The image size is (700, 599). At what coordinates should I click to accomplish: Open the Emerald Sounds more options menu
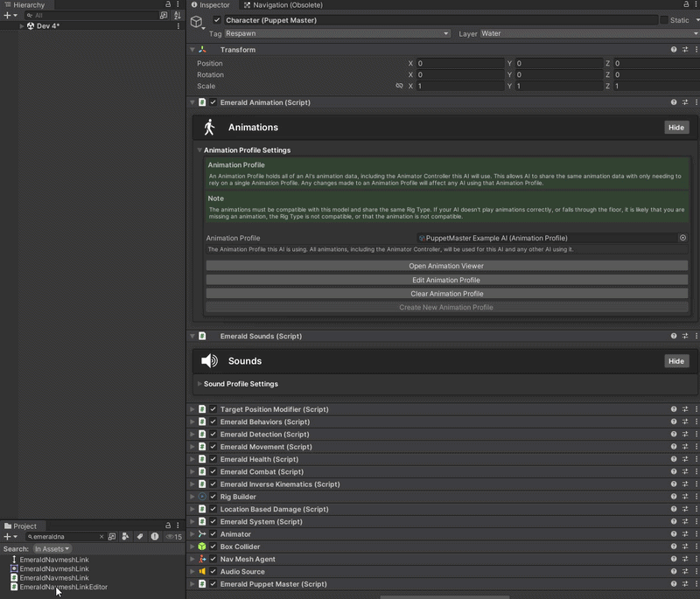click(x=696, y=336)
